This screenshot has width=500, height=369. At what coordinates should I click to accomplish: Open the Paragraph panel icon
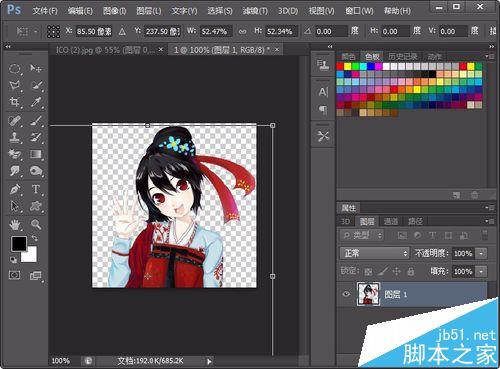pyautogui.click(x=323, y=109)
